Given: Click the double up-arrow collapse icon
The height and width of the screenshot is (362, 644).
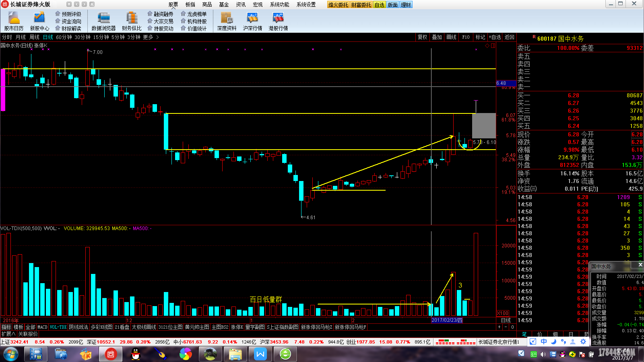Looking at the screenshot, I should tap(92, 4).
